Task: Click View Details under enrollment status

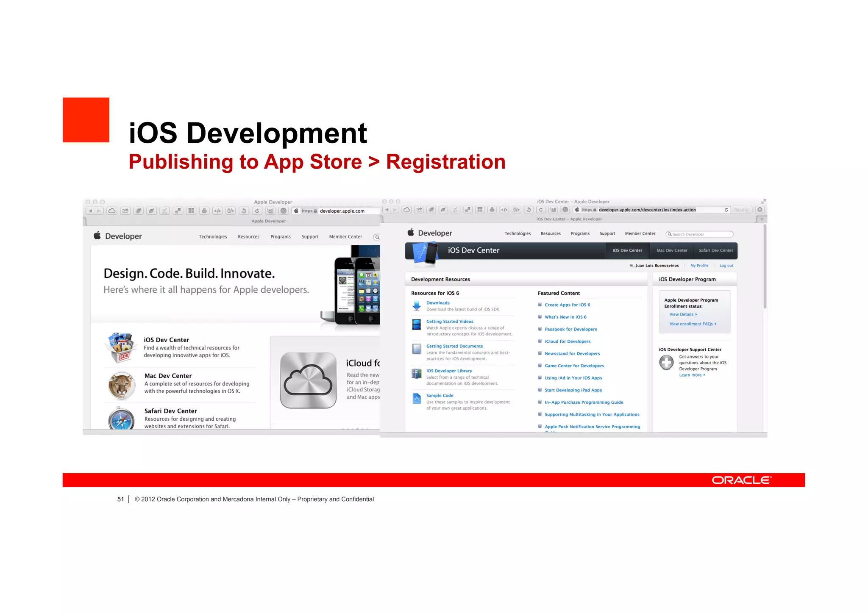Action: (683, 314)
